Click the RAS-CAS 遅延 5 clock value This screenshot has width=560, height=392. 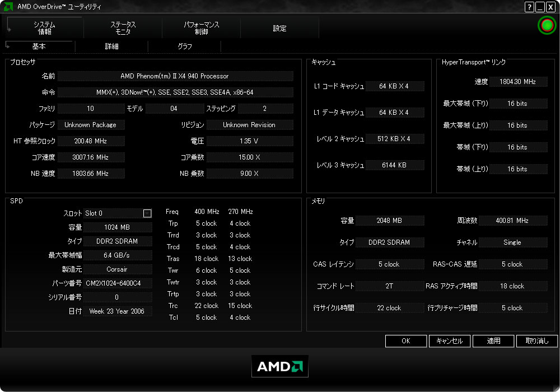point(513,264)
